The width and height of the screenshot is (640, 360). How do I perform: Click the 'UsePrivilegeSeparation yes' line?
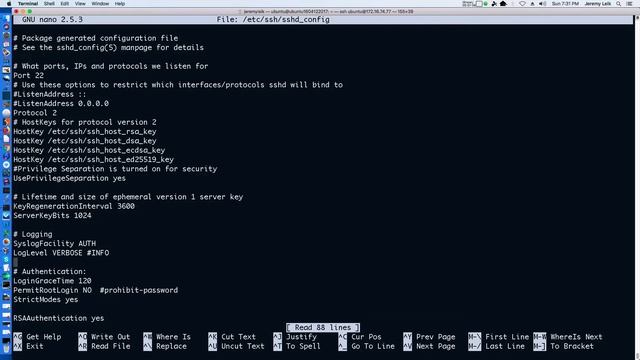point(69,178)
